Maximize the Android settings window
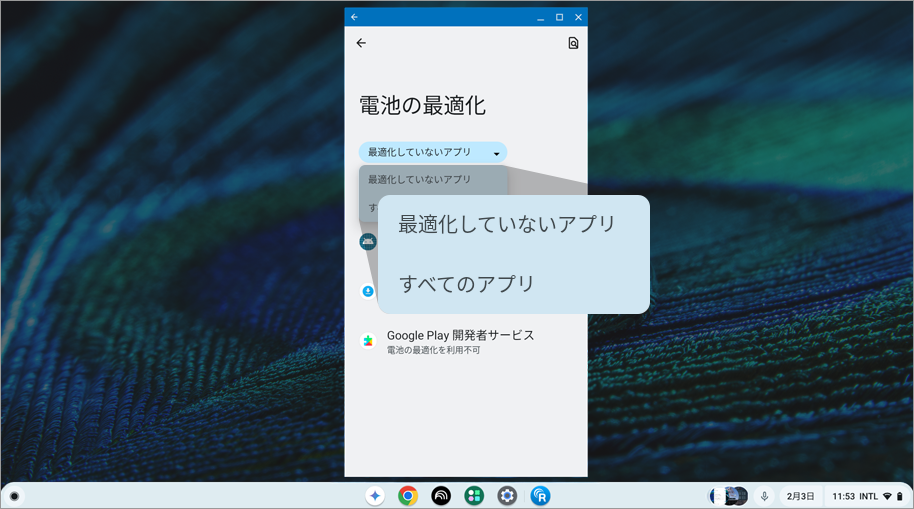Viewport: 914px width, 509px height. [559, 17]
